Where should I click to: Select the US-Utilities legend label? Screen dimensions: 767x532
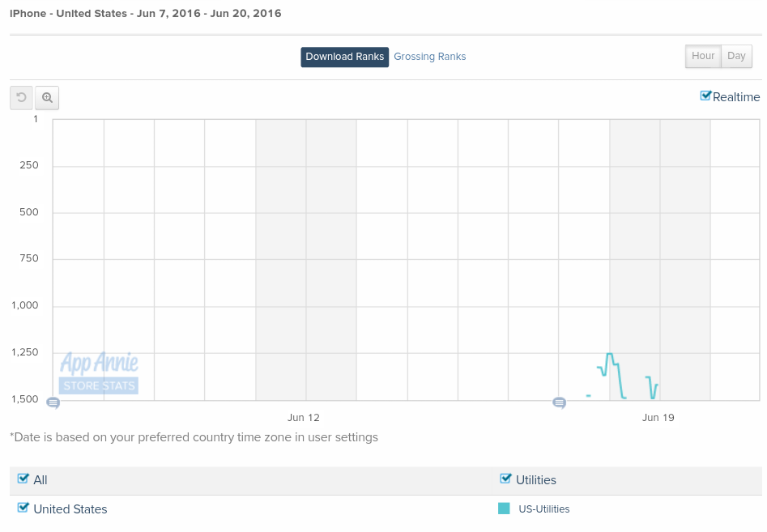(543, 509)
